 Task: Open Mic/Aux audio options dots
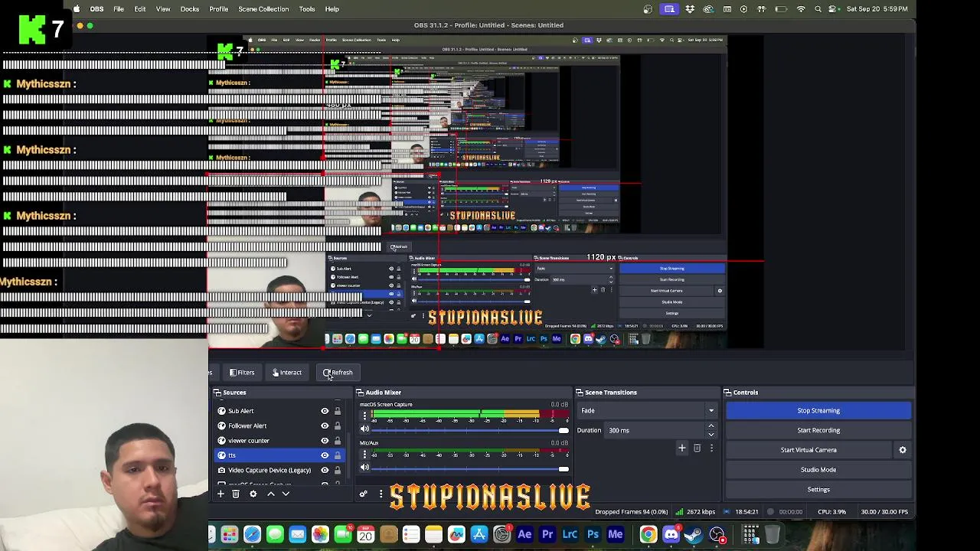pos(364,455)
